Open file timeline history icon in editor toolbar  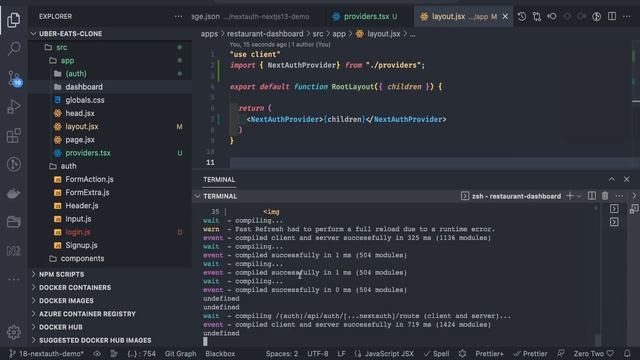pos(522,17)
